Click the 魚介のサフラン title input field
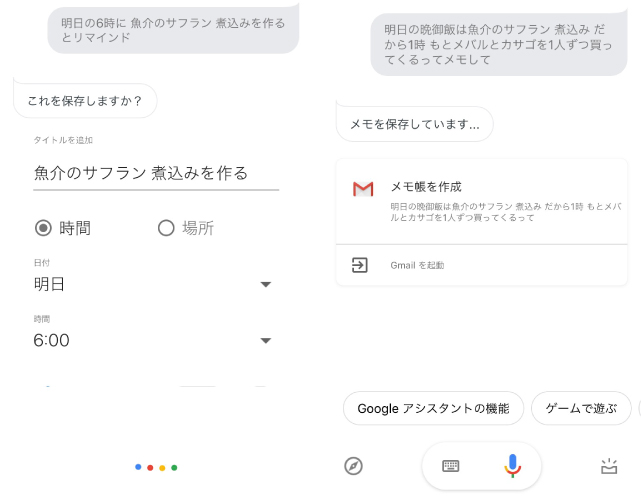 coord(156,173)
